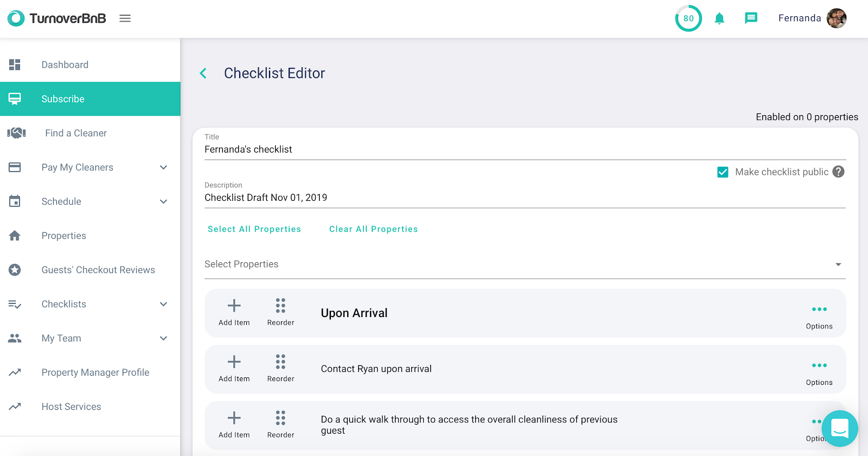This screenshot has width=868, height=456.
Task: Click Clear All Properties link
Action: (373, 229)
